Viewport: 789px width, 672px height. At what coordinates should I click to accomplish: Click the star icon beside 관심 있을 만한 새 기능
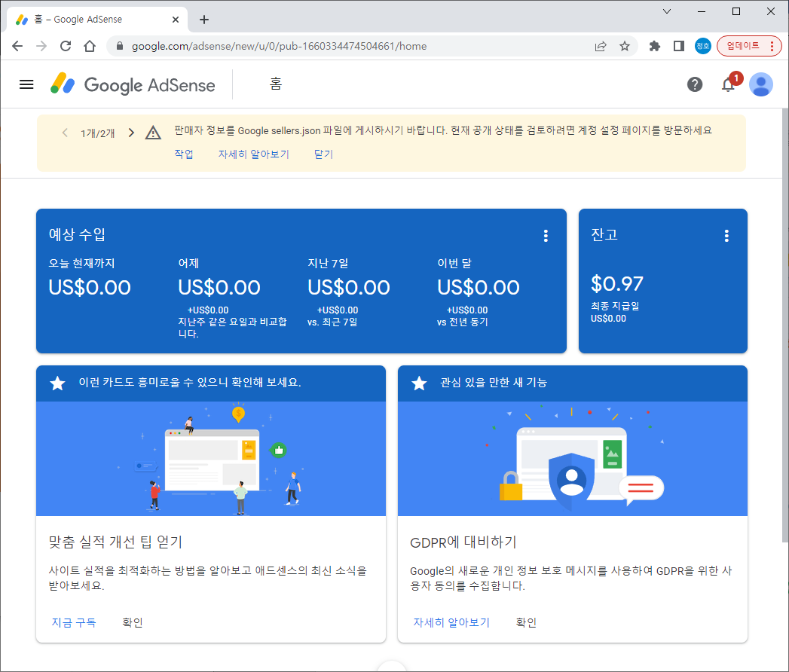[419, 383]
